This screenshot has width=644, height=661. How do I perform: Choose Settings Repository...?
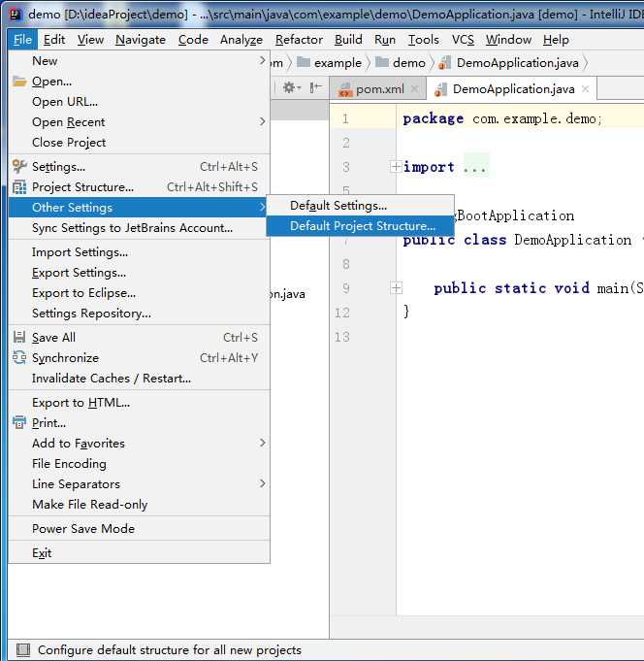click(139, 314)
